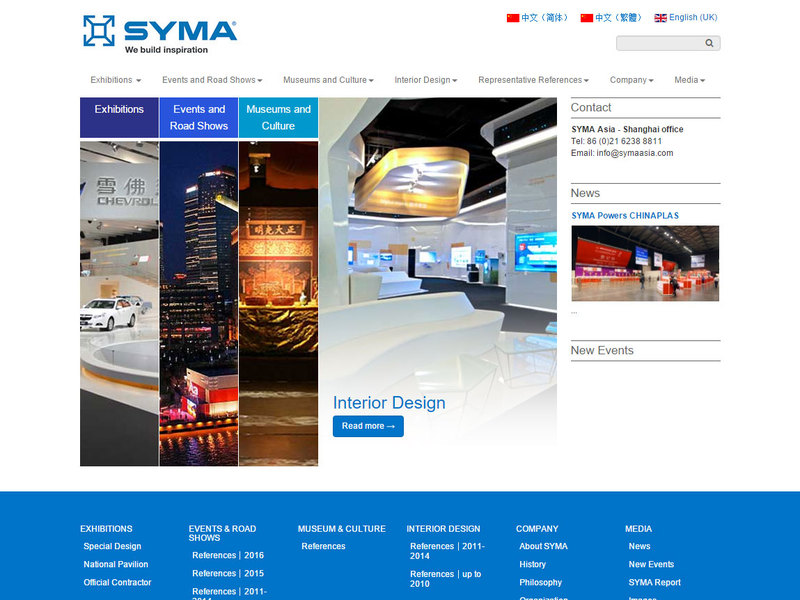Open footer Official Contractor link
This screenshot has width=800, height=600.
pyautogui.click(x=117, y=583)
